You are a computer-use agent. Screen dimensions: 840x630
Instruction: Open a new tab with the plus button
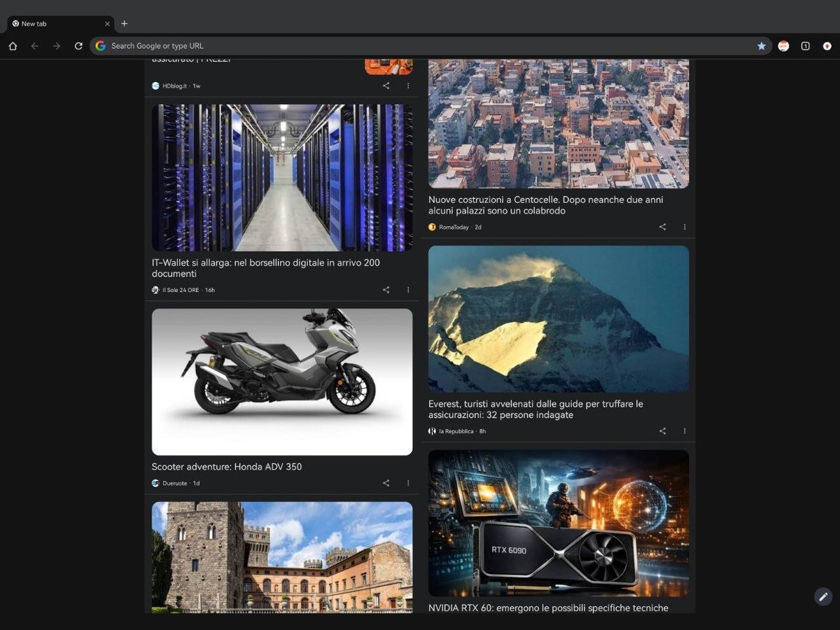(x=125, y=24)
